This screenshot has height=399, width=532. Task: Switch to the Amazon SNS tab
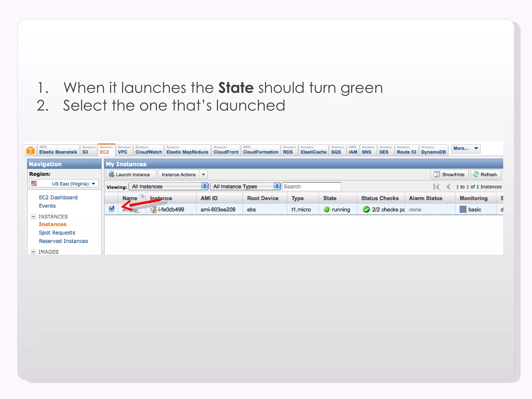coord(368,150)
